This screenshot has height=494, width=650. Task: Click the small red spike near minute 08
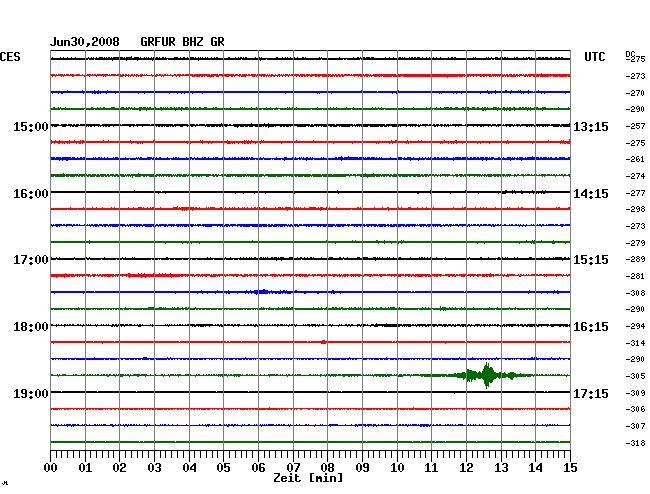point(324,342)
